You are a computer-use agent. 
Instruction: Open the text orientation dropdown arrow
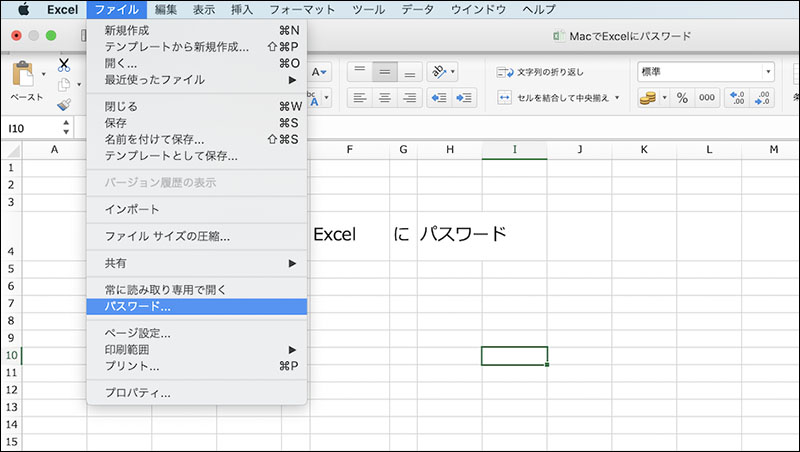[453, 71]
